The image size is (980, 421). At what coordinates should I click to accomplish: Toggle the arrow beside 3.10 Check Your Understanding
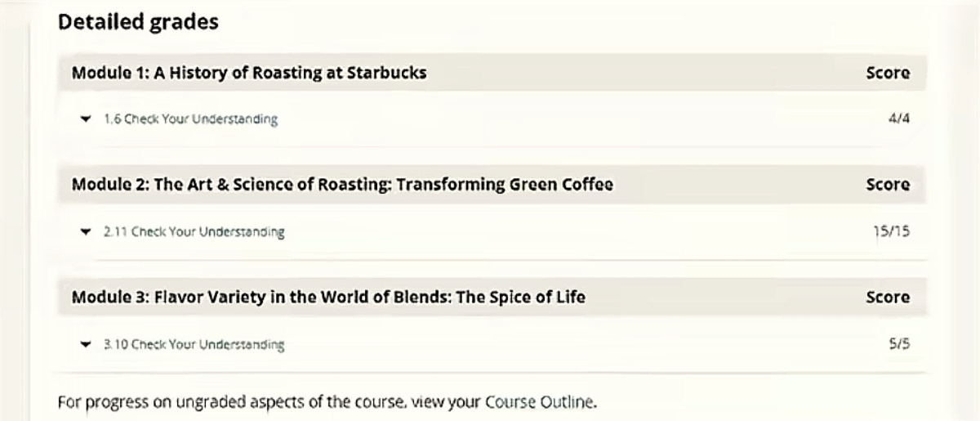(86, 345)
